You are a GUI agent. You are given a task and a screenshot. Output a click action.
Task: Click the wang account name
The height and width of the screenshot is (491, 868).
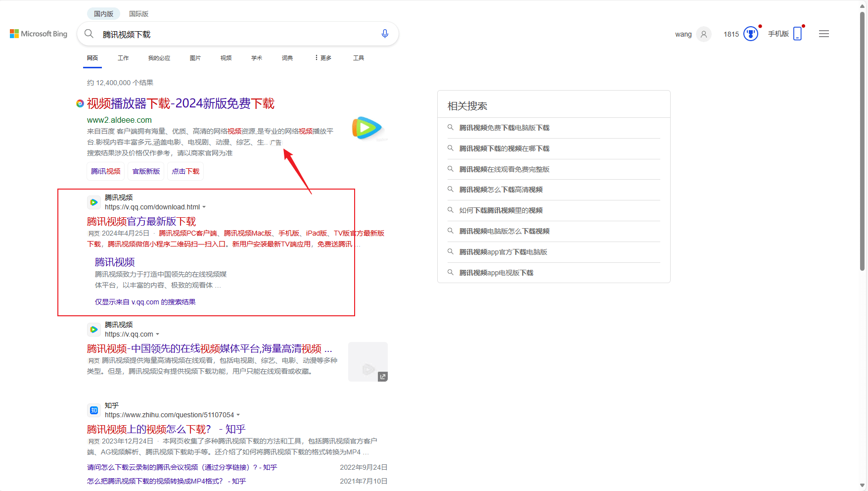click(x=684, y=34)
